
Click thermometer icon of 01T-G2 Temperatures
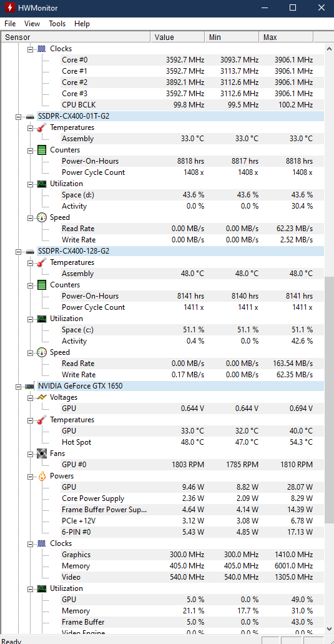pos(42,127)
